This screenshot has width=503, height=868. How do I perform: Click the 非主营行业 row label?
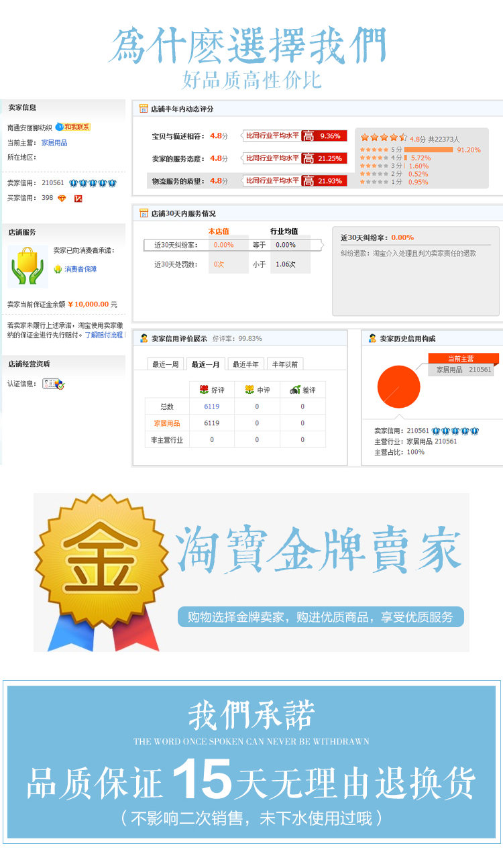(167, 440)
